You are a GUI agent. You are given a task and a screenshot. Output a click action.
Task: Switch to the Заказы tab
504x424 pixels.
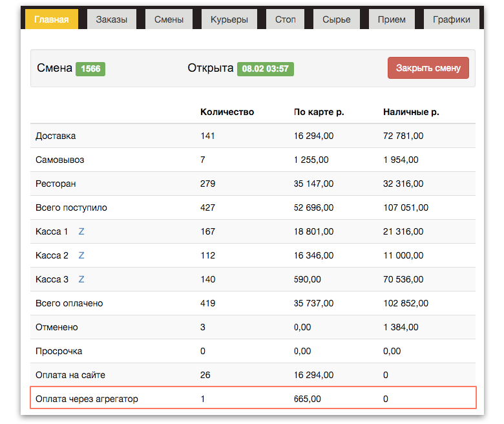pos(112,19)
